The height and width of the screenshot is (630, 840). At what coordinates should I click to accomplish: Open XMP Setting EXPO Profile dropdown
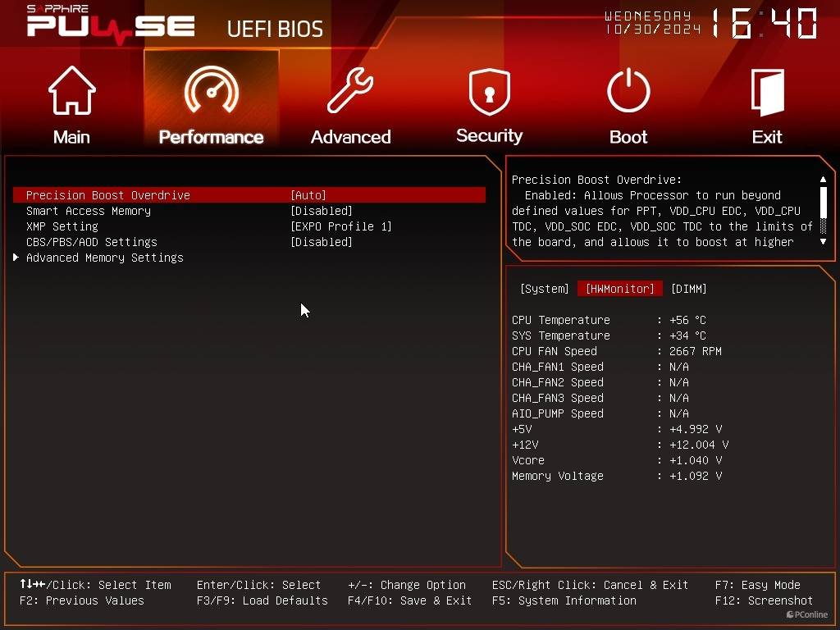tap(341, 226)
